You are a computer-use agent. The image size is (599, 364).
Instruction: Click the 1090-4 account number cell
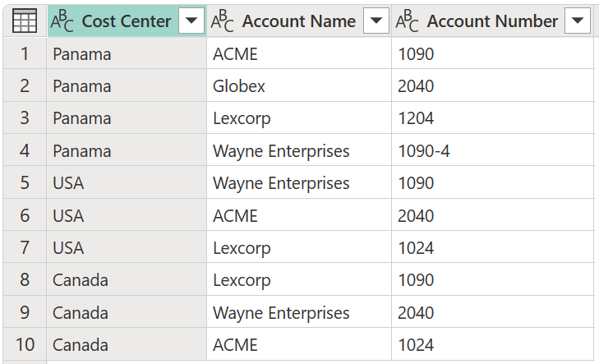(493, 150)
